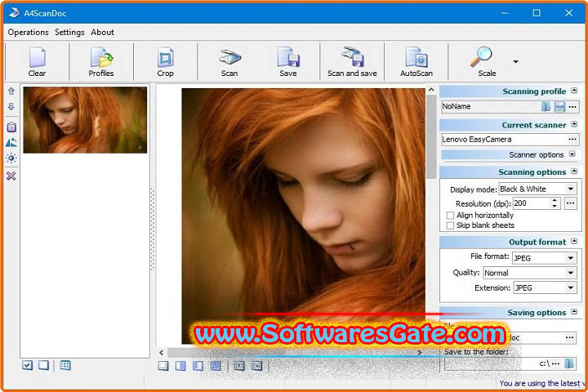The image size is (588, 392).
Task: Click the save profile floppy icon beside NoName
Action: tap(559, 106)
